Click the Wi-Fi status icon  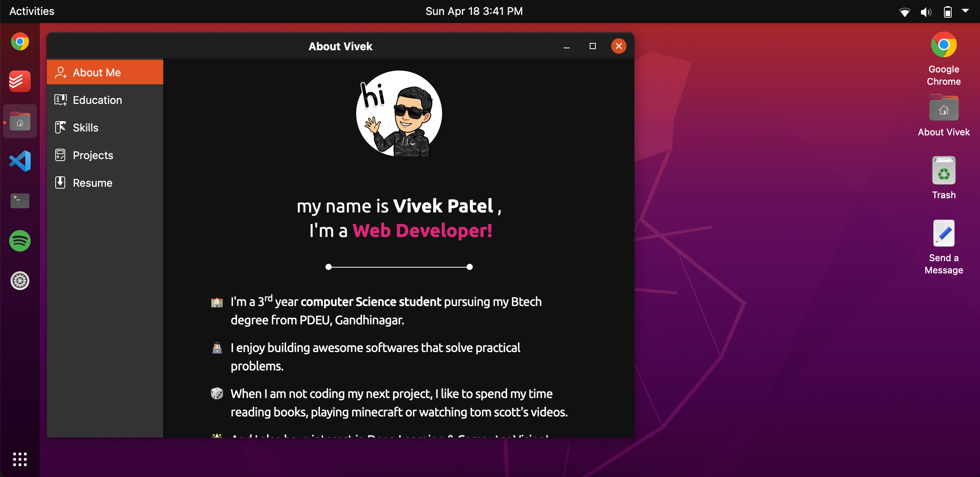coord(904,12)
